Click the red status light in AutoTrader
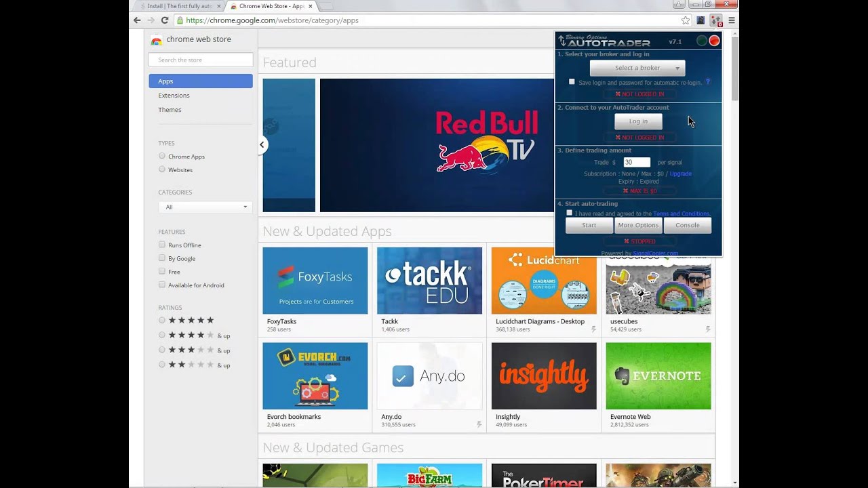868x488 pixels. pyautogui.click(x=714, y=41)
